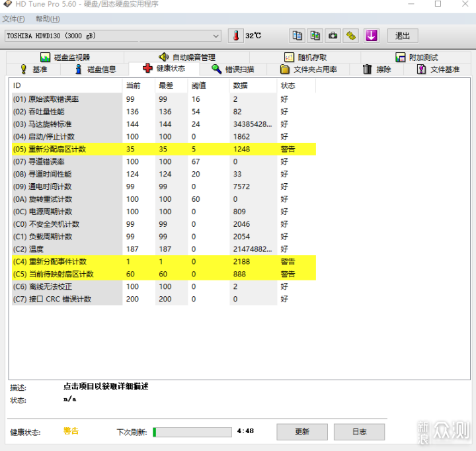Viewport: 476px width, 451px height.
Task: Click the 当前 column header
Action: (139, 86)
